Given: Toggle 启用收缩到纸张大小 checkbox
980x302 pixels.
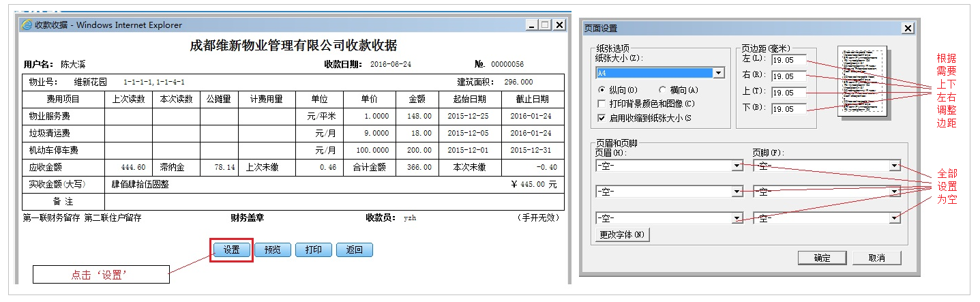Looking at the screenshot, I should click(x=602, y=118).
